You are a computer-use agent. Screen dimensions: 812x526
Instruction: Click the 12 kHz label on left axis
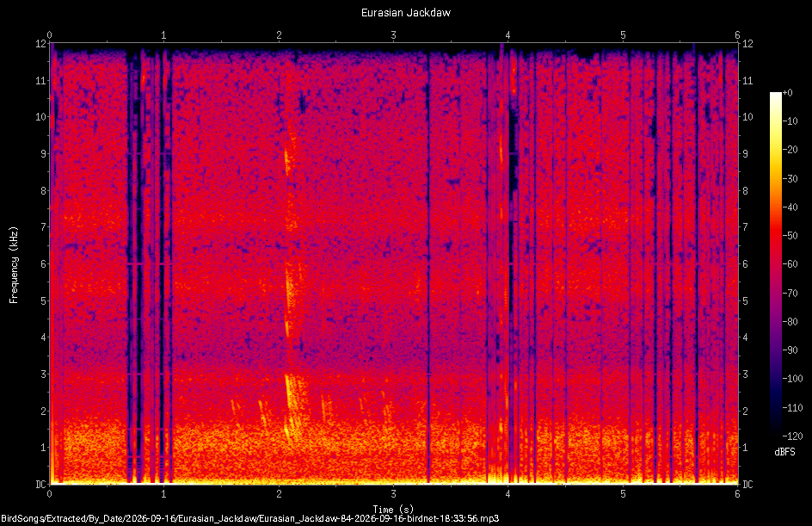[x=41, y=44]
